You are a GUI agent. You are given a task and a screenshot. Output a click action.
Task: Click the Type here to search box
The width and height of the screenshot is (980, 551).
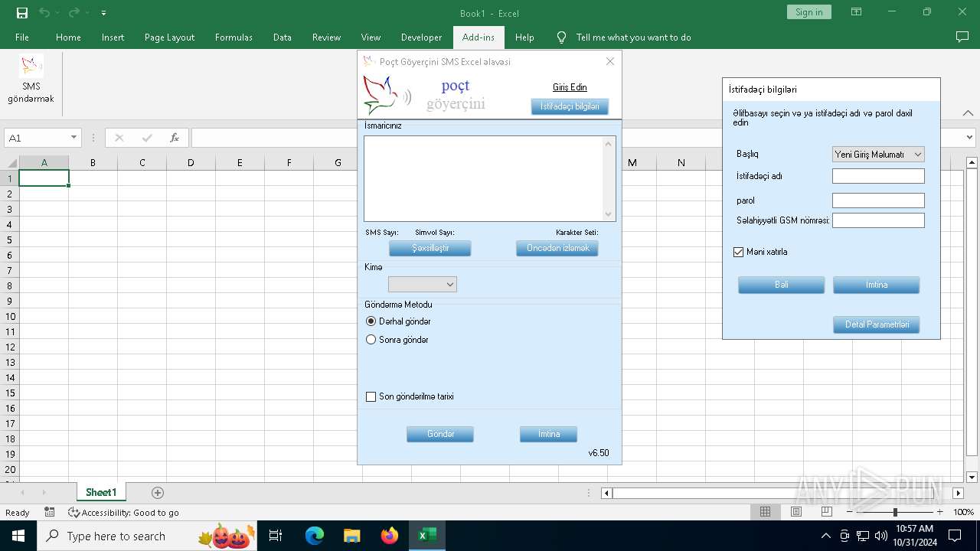point(145,536)
